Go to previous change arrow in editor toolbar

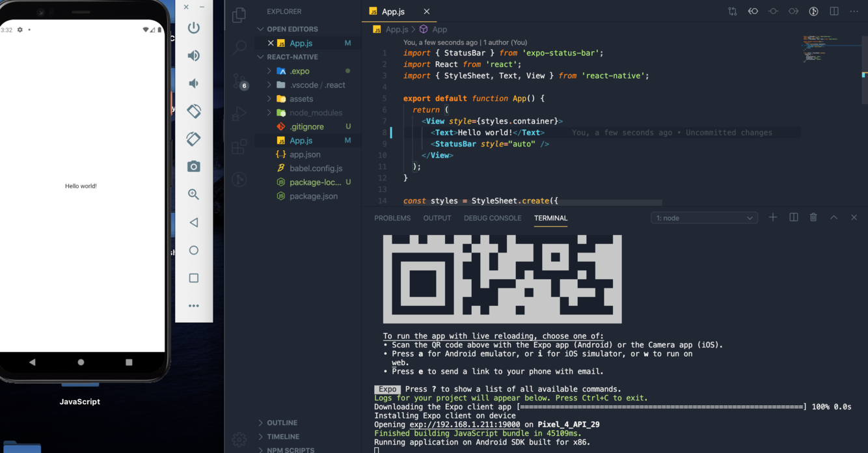753,11
